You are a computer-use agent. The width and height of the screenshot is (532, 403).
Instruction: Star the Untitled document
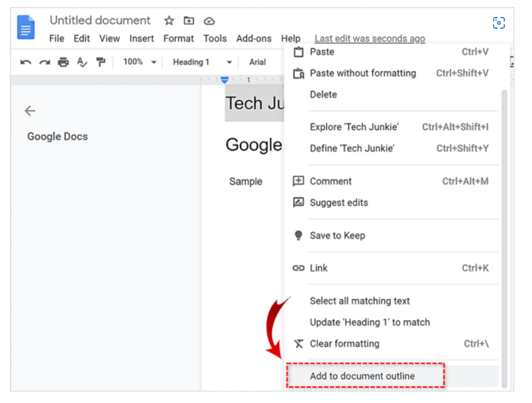point(169,20)
